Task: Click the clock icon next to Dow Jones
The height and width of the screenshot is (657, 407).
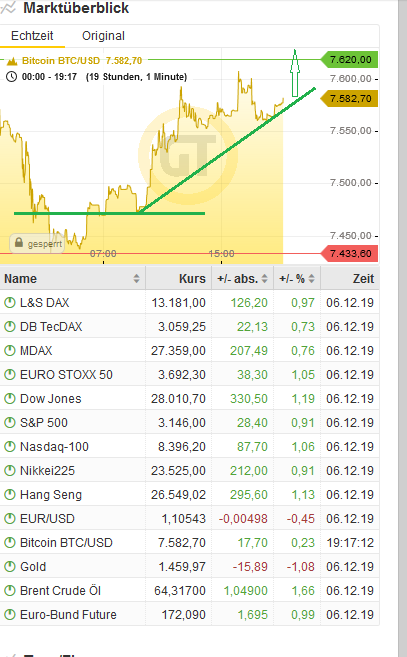Action: [x=10, y=398]
